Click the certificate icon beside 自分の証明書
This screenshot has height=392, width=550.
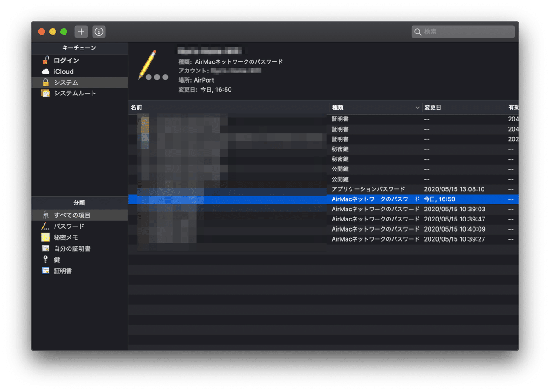(45, 248)
